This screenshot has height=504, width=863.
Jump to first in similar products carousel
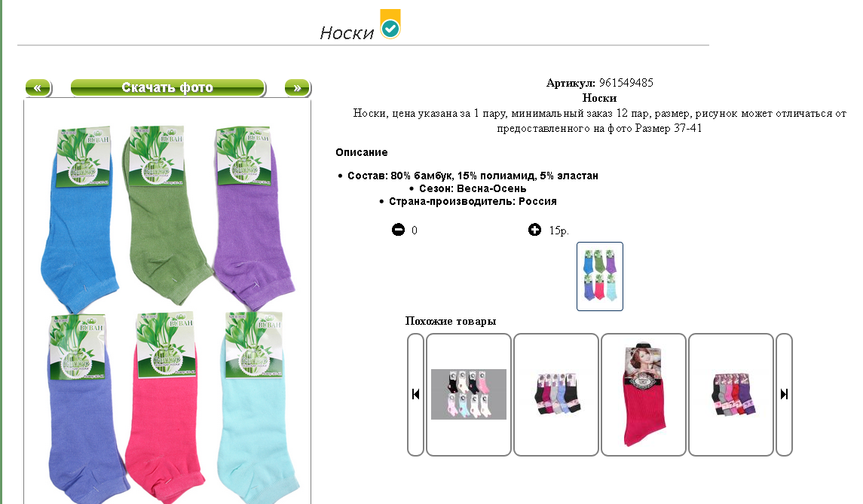(415, 395)
